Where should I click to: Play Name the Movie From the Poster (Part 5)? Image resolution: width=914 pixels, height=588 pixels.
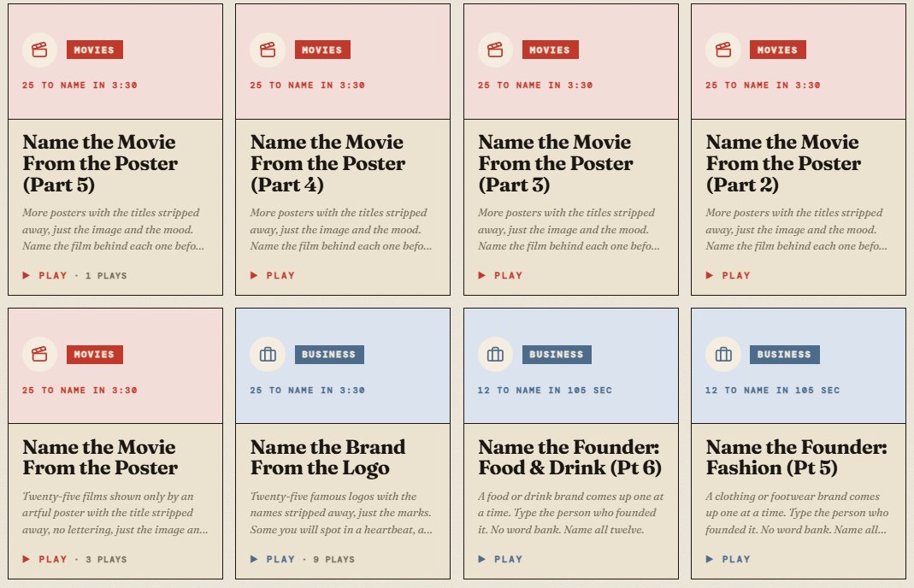coord(44,275)
